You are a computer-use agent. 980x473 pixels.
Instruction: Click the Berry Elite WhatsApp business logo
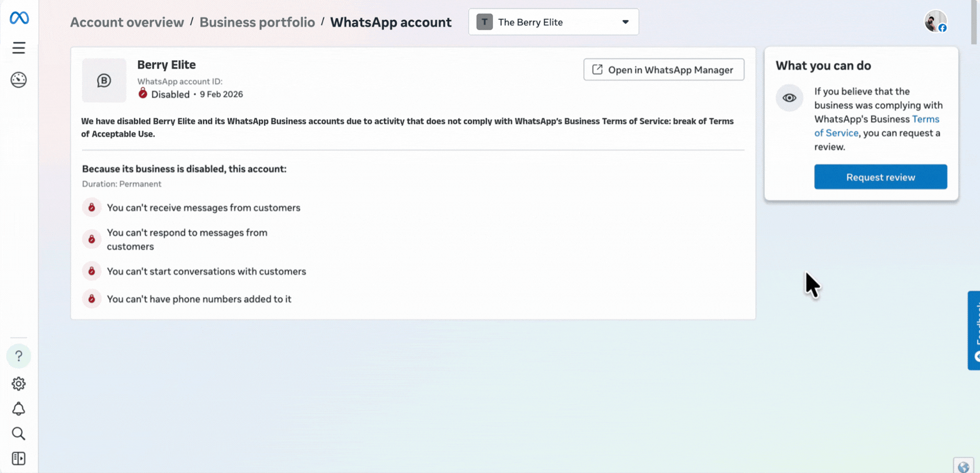104,80
